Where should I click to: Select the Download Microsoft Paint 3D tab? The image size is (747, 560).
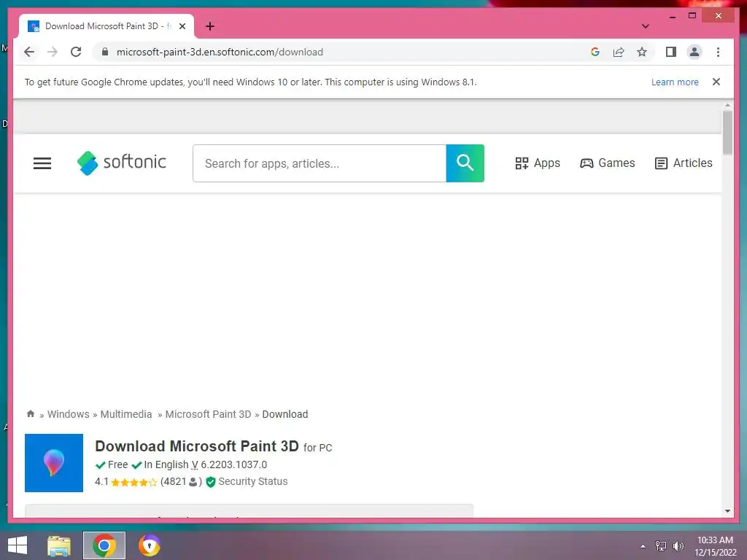(107, 26)
